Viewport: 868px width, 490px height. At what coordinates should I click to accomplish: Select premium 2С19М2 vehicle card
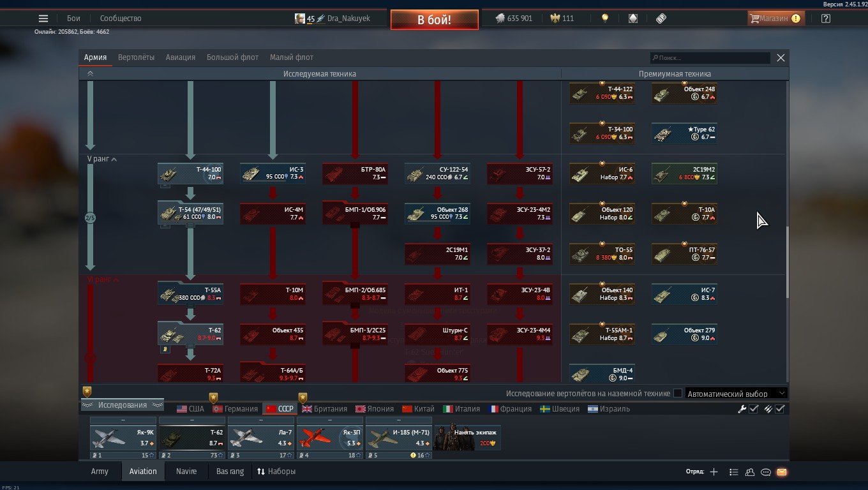click(684, 174)
